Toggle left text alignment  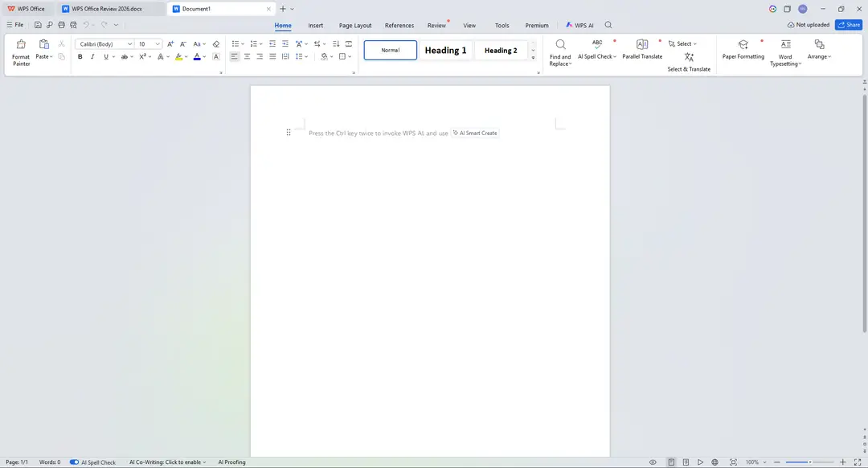pyautogui.click(x=234, y=56)
